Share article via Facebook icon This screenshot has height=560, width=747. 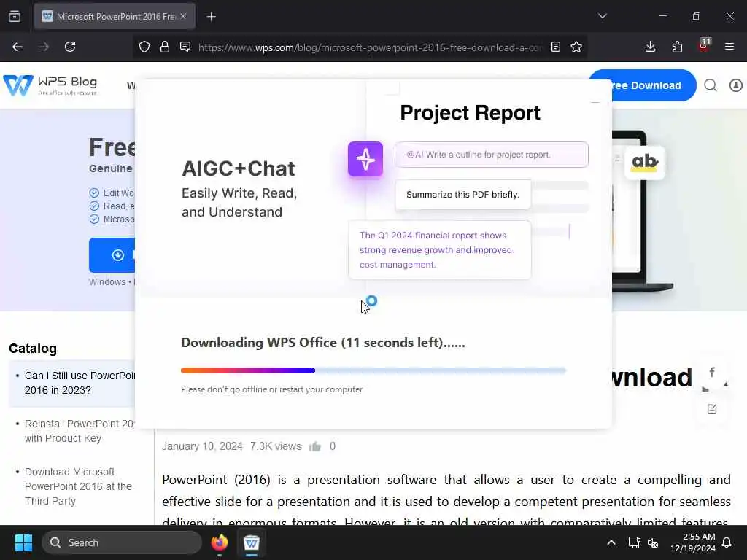pyautogui.click(x=712, y=372)
